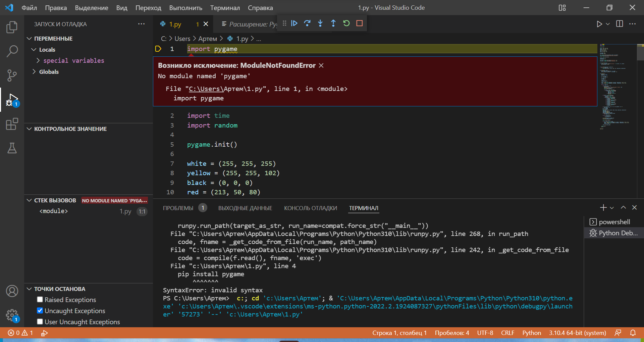Open the Testing flask view
This screenshot has width=644, height=342.
[x=12, y=148]
